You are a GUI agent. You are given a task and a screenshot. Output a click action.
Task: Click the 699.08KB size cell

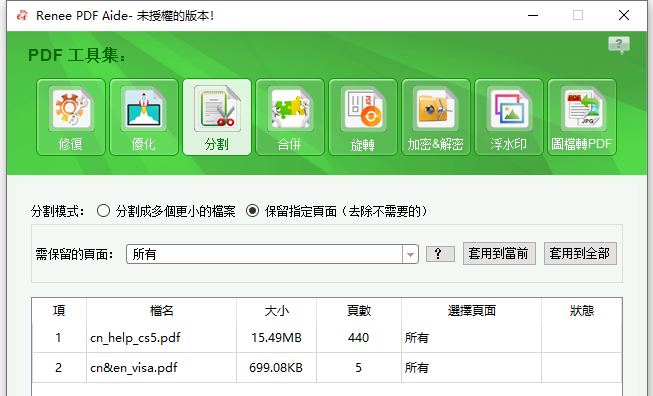pos(277,368)
